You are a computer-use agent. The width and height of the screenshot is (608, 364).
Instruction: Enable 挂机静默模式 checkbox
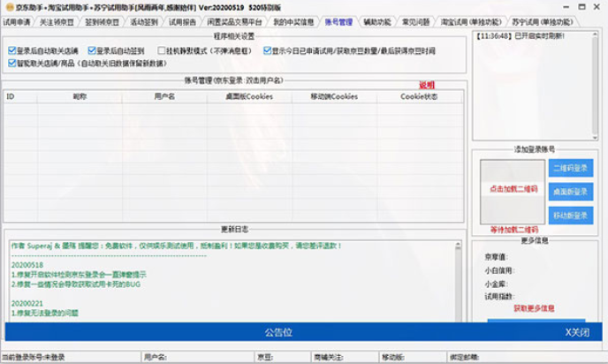pos(162,50)
